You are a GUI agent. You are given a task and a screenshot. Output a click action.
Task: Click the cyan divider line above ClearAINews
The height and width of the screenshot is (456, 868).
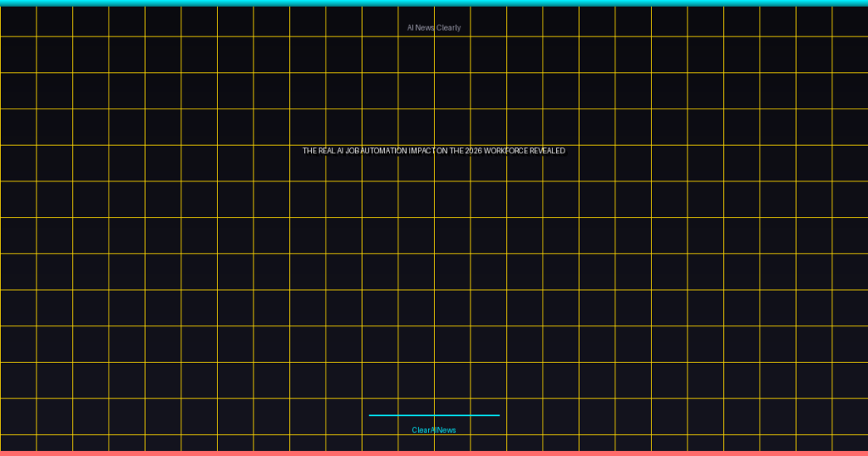point(434,415)
